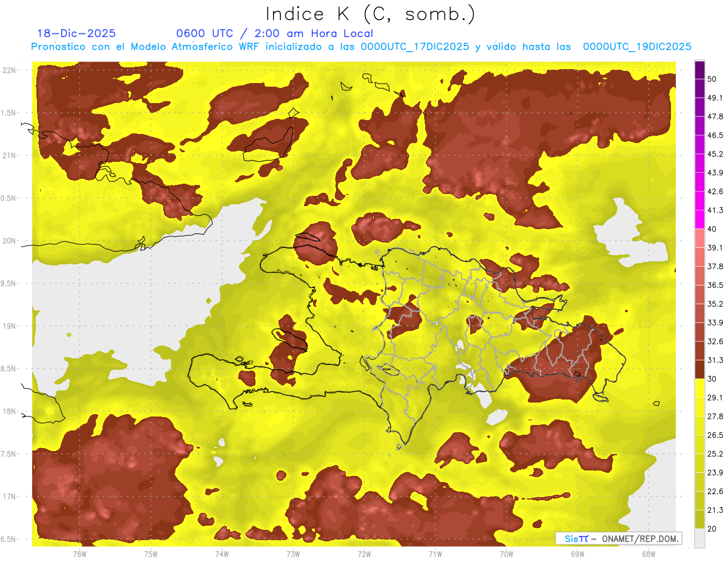Click the title 'Indice K (C, somb.)'
The height and width of the screenshot is (562, 728).
pyautogui.click(x=370, y=14)
